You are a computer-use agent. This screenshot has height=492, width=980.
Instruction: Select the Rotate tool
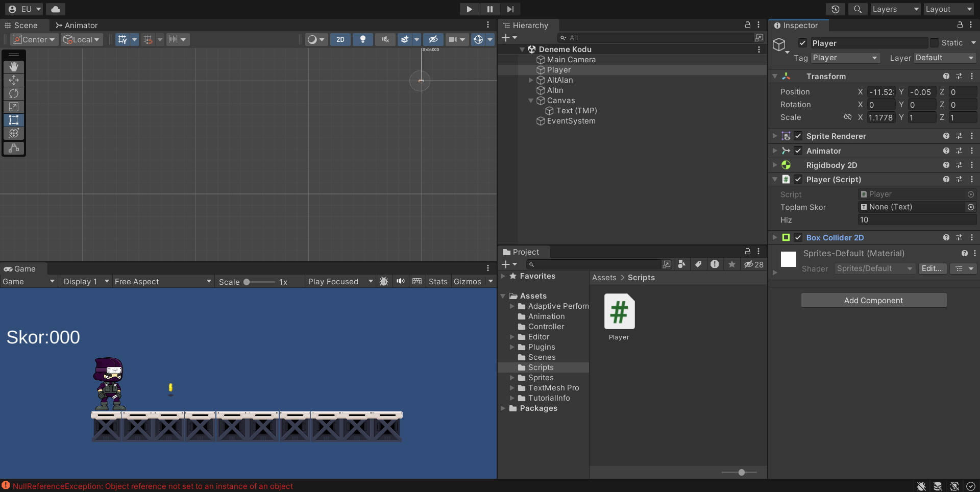14,93
